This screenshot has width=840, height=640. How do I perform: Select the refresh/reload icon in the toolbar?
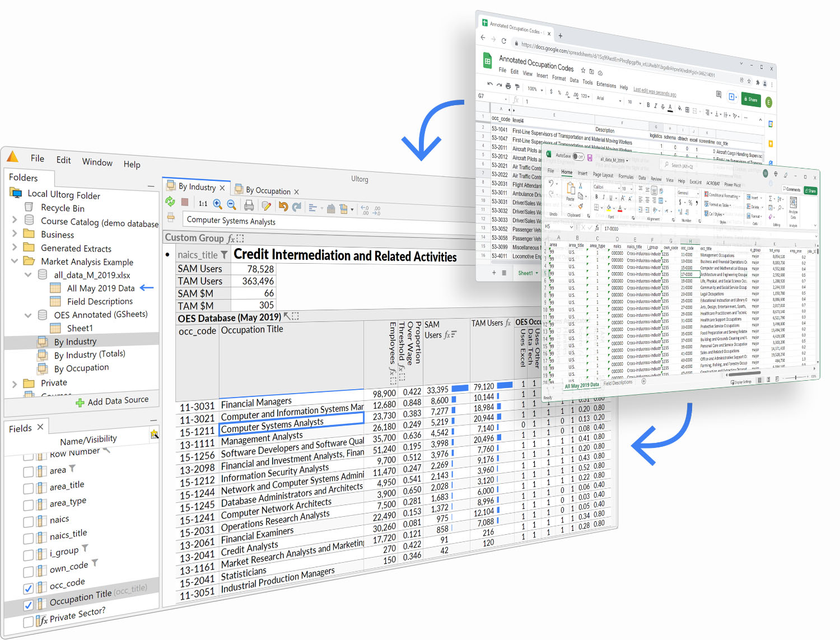click(x=170, y=203)
